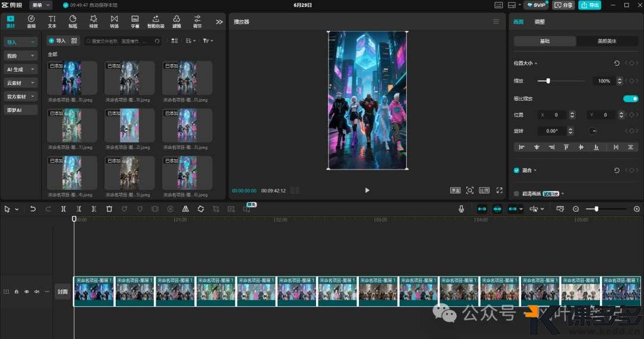Toggle the 等比缩放 uniform scale switch
The height and width of the screenshot is (339, 644).
[x=630, y=98]
